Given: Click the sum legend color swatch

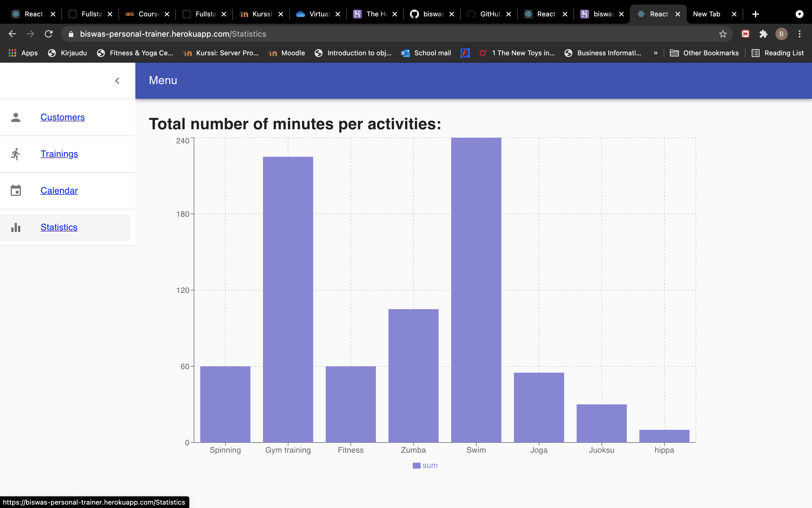Looking at the screenshot, I should coord(416,465).
